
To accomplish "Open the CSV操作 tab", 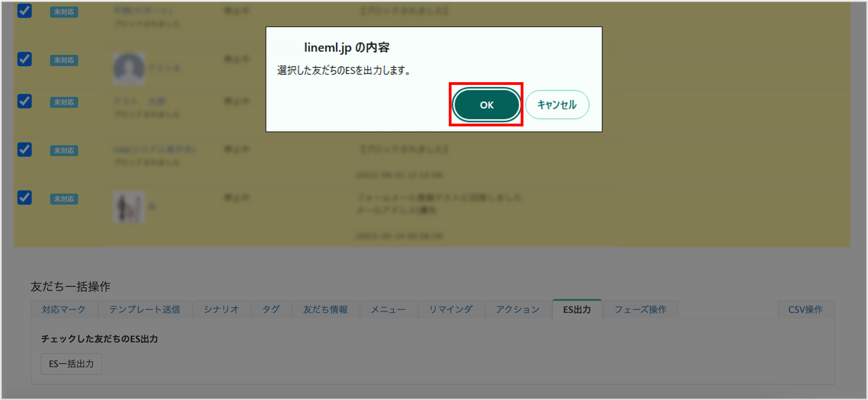I will (805, 309).
